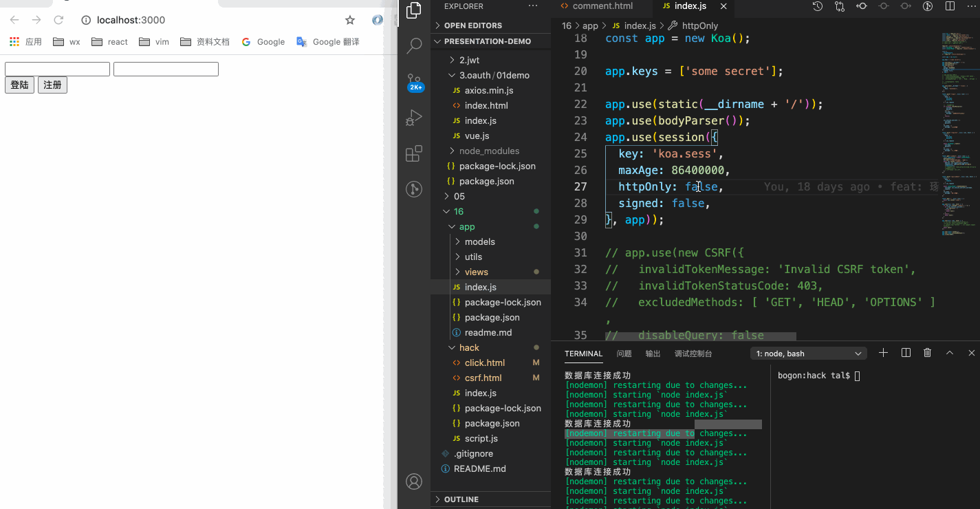Screen dimensions: 980x509
Task: Reload the localhost:3000 page
Action: [x=58, y=20]
